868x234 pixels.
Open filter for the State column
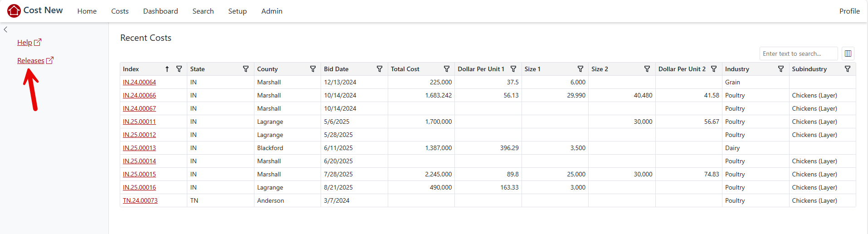pos(246,69)
